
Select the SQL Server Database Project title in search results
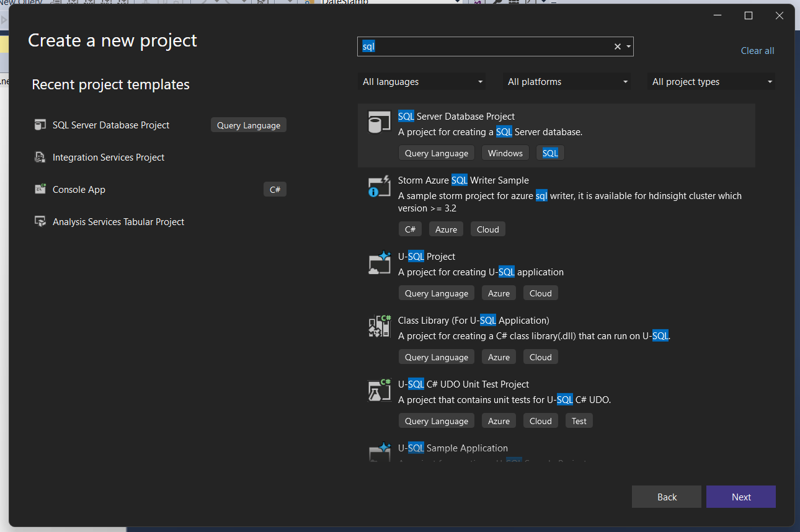point(456,116)
